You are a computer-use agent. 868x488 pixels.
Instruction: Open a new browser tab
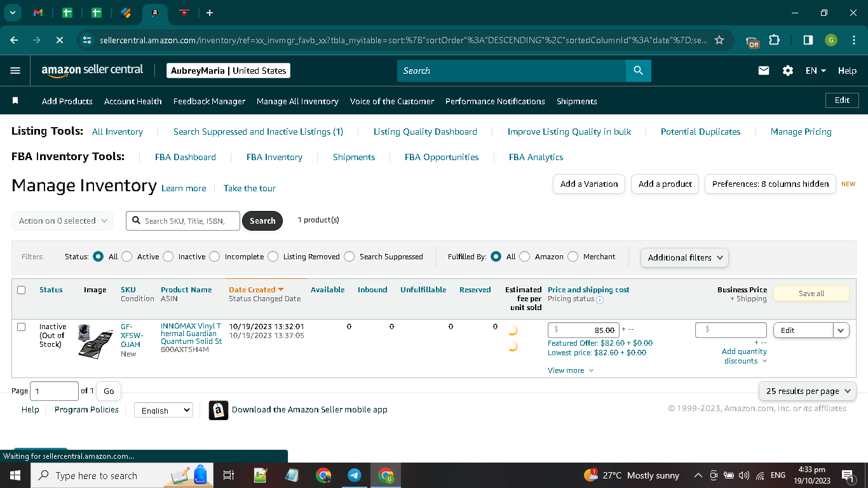tap(210, 13)
